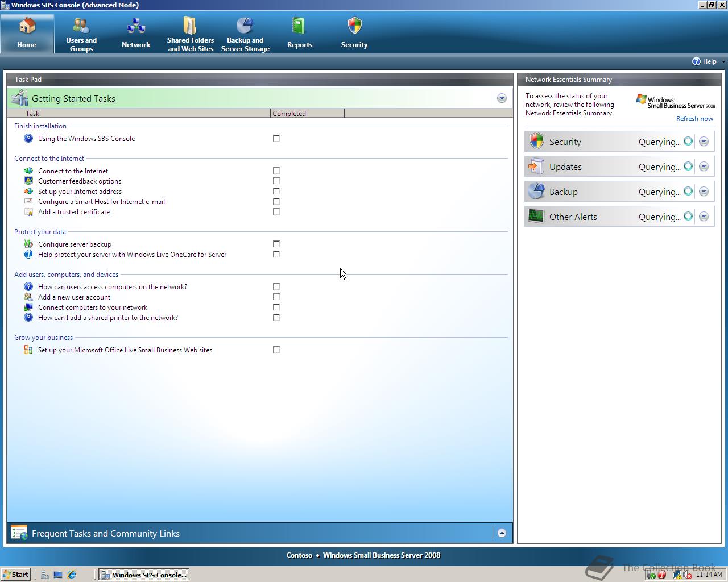Viewport: 728px width, 582px height.
Task: Sort by the Completed column header
Action: coord(307,113)
